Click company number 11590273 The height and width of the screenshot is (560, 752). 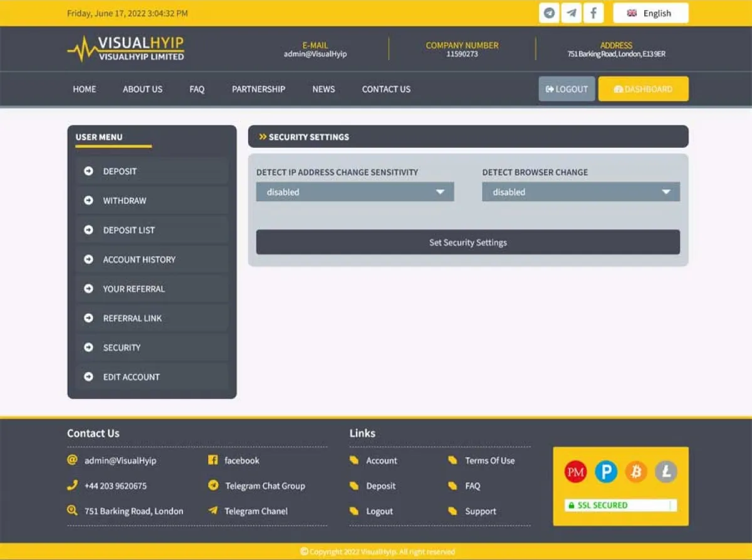[x=462, y=54]
